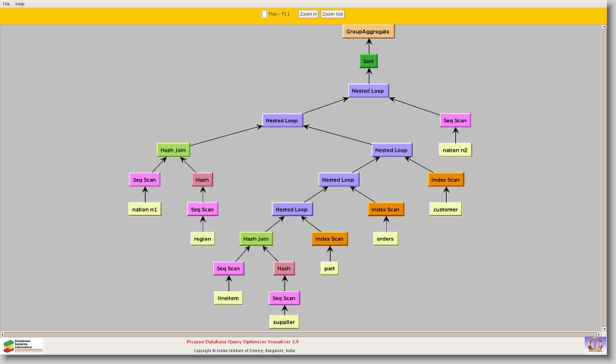Viewport: 616px width, 364px height.
Task: Click the Index Scan node above part
Action: coord(329,239)
